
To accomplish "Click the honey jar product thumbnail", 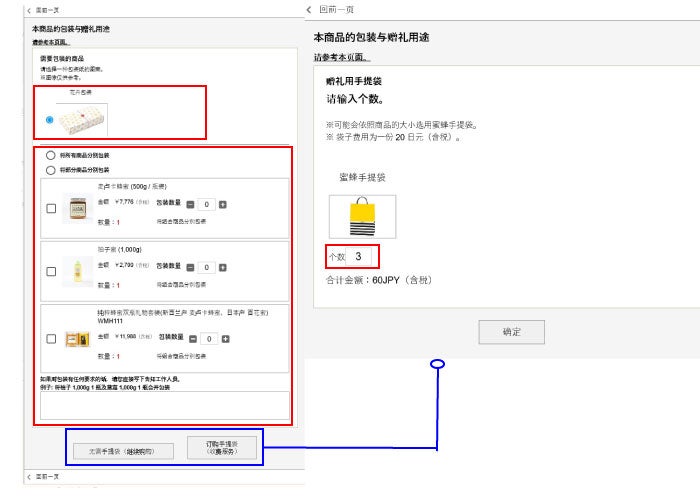I will point(76,208).
